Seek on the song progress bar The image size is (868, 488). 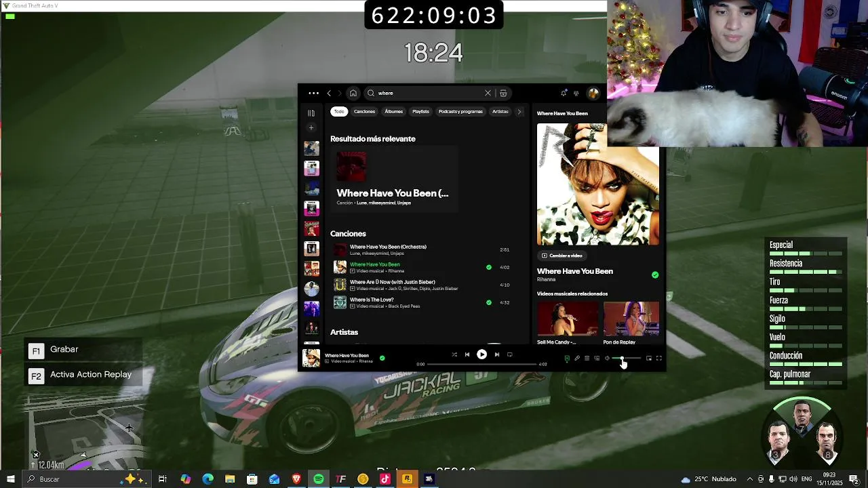click(x=481, y=364)
